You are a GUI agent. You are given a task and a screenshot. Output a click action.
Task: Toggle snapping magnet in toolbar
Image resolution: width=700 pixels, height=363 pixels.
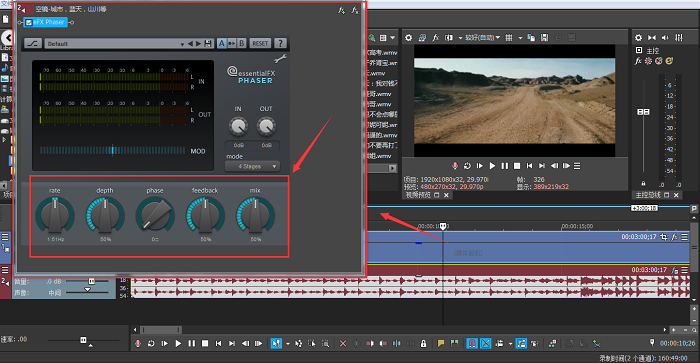click(472, 343)
